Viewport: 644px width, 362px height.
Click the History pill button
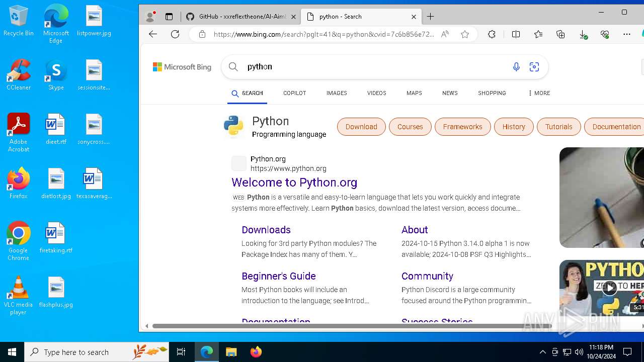pos(514,127)
